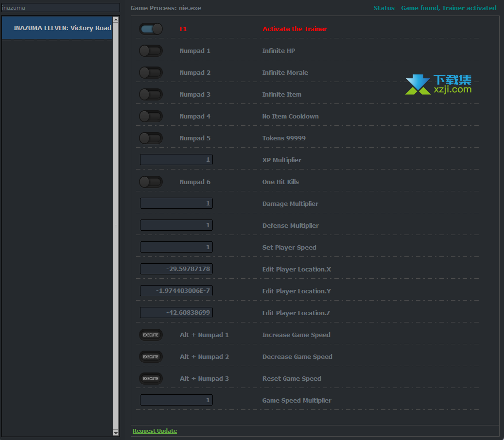Enable the Infinite Item toggle
Screen dimensions: 504x440
[151, 95]
